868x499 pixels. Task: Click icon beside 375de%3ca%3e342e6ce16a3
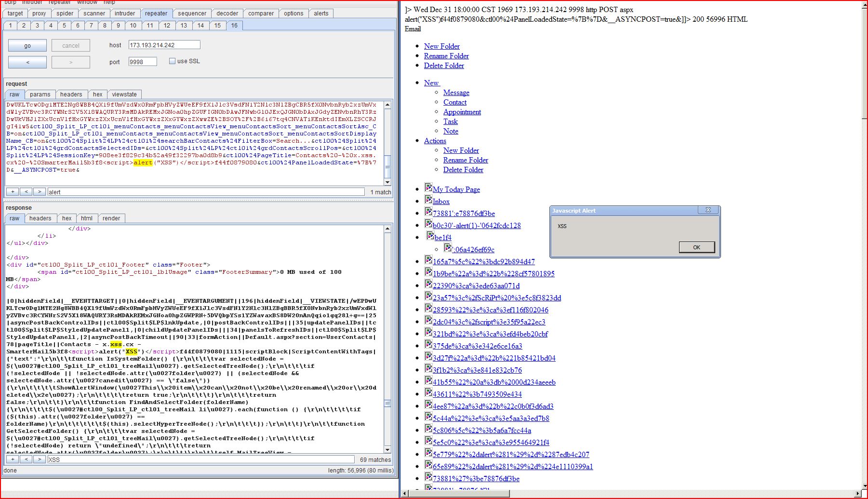[x=428, y=344]
